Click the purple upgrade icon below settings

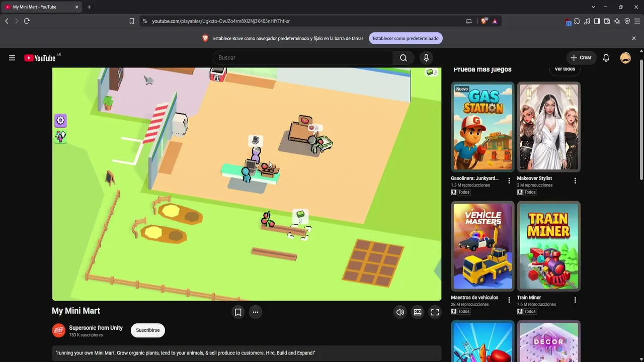pos(60,136)
